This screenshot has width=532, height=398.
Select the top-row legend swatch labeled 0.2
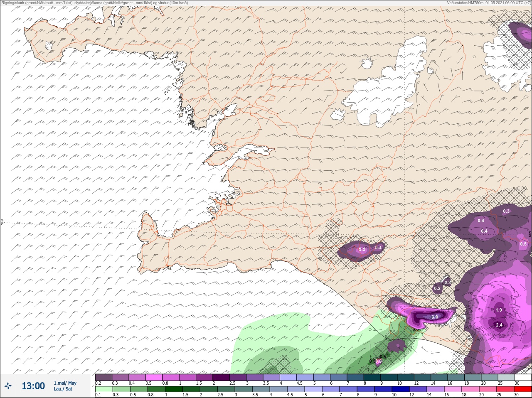pyautogui.click(x=103, y=377)
